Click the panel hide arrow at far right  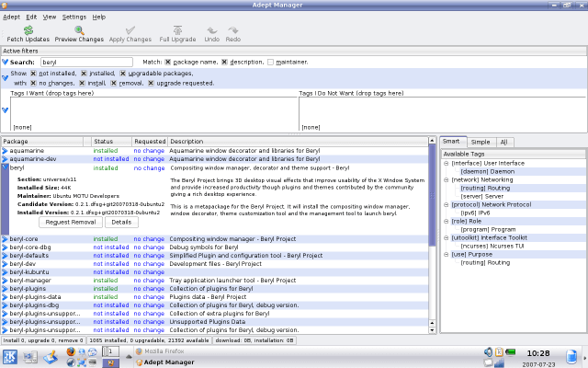pyautogui.click(x=584, y=357)
